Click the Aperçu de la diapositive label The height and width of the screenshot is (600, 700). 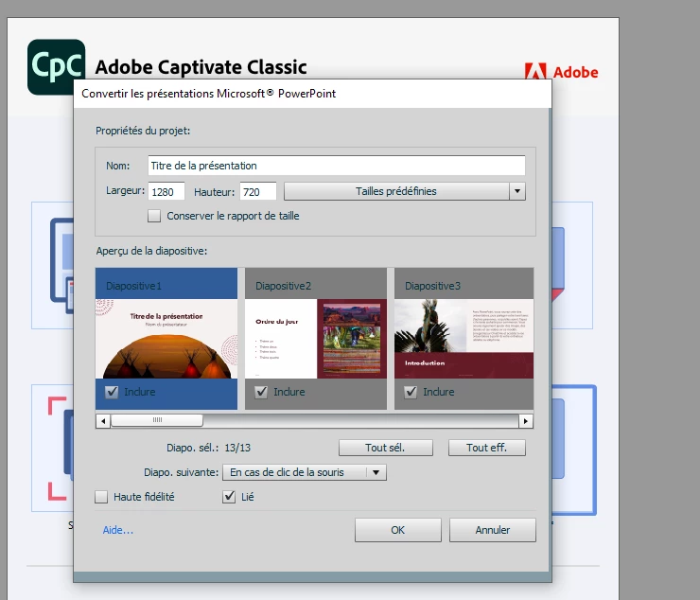coord(151,251)
